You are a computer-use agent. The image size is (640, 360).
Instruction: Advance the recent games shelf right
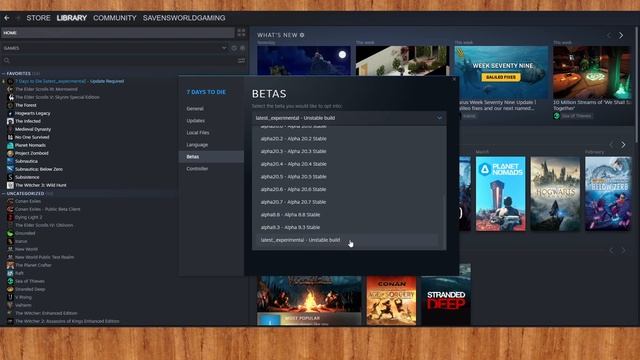click(623, 145)
